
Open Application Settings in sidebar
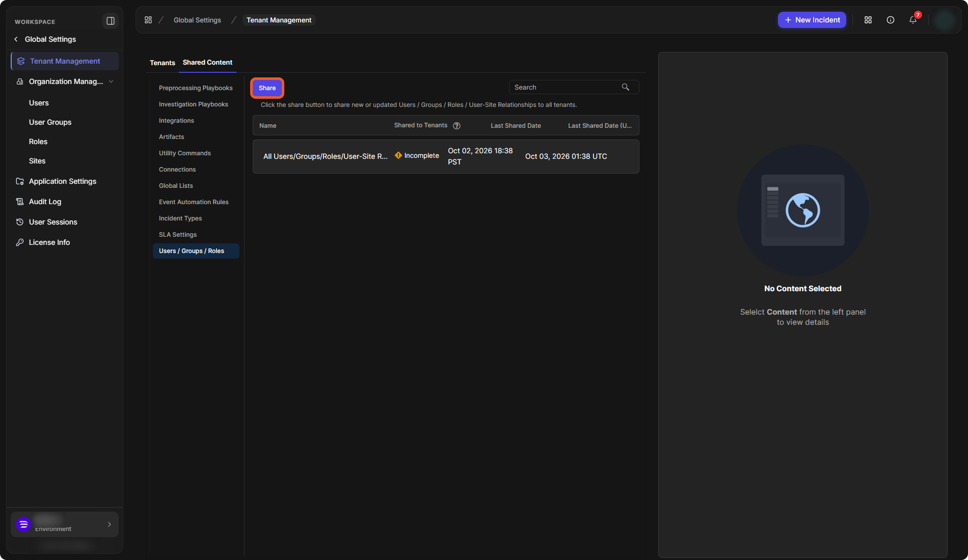pos(62,181)
